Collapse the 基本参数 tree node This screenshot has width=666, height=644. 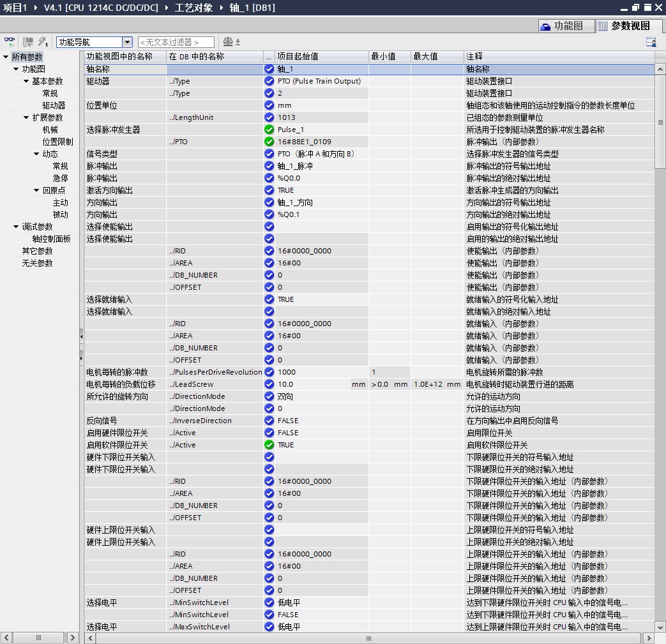(x=26, y=81)
